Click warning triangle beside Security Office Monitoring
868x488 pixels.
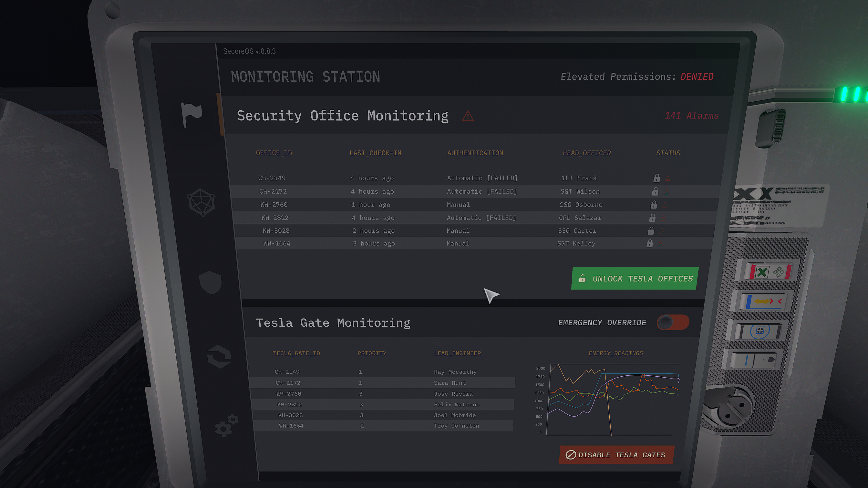468,116
